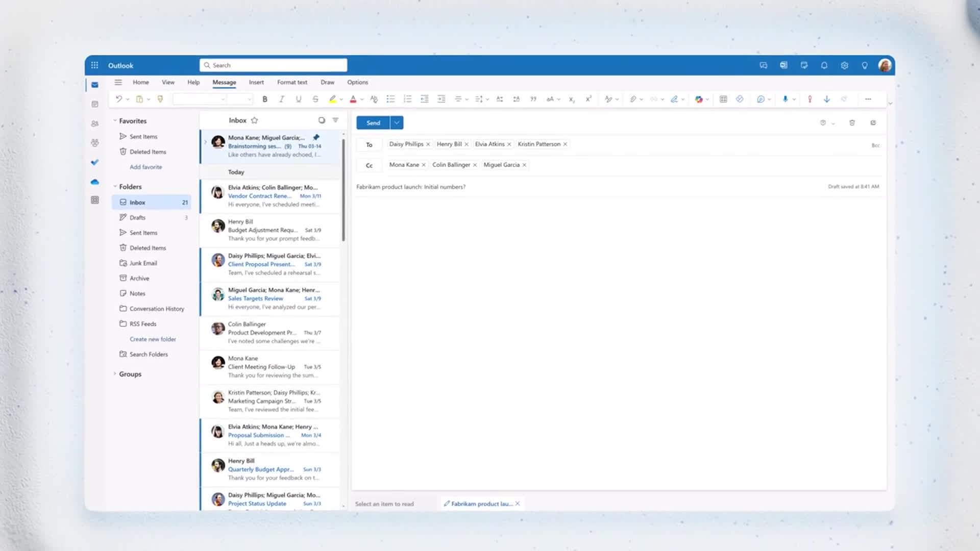Image resolution: width=980 pixels, height=551 pixels.
Task: Open the View tab
Action: point(168,82)
